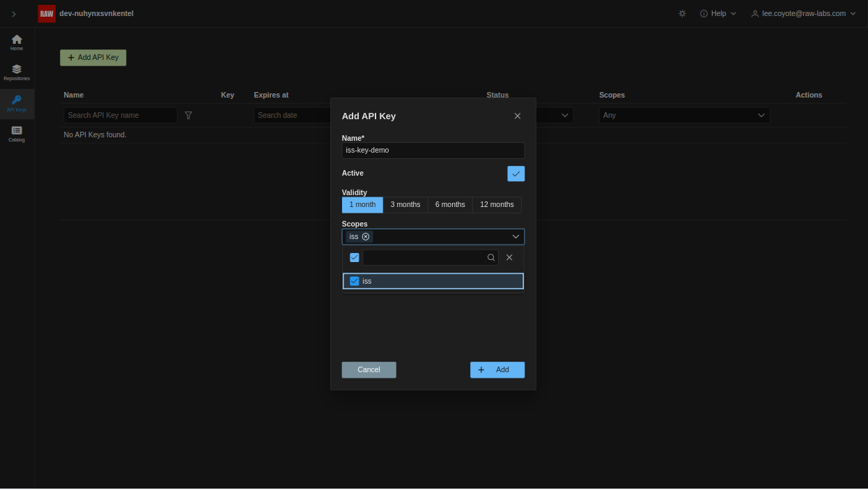Screen dimensions: 868x490
Task: Click the Search API Key name field
Action: pyautogui.click(x=121, y=115)
